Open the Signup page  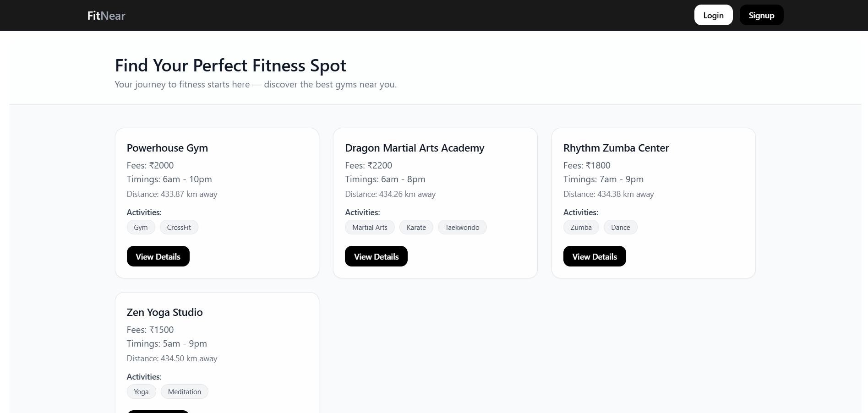point(761,16)
